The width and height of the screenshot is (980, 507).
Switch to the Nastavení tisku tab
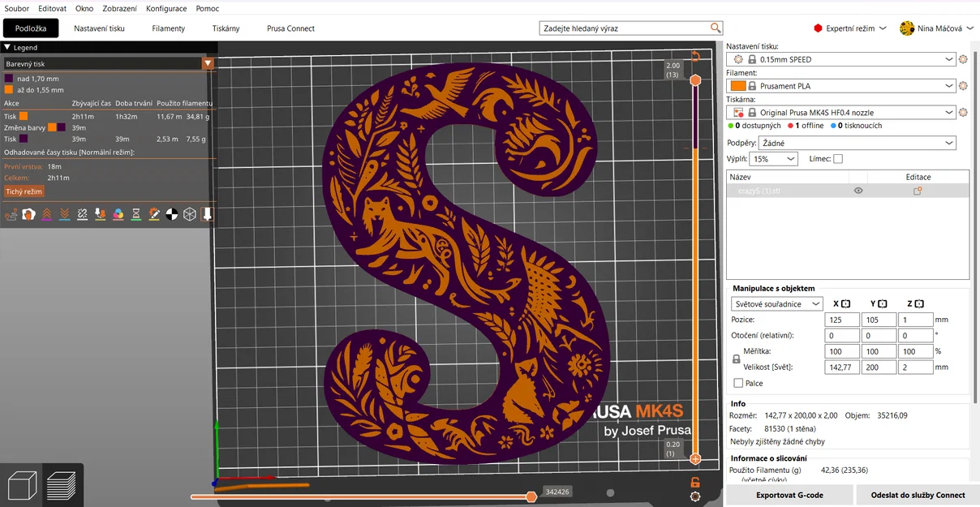pyautogui.click(x=99, y=28)
